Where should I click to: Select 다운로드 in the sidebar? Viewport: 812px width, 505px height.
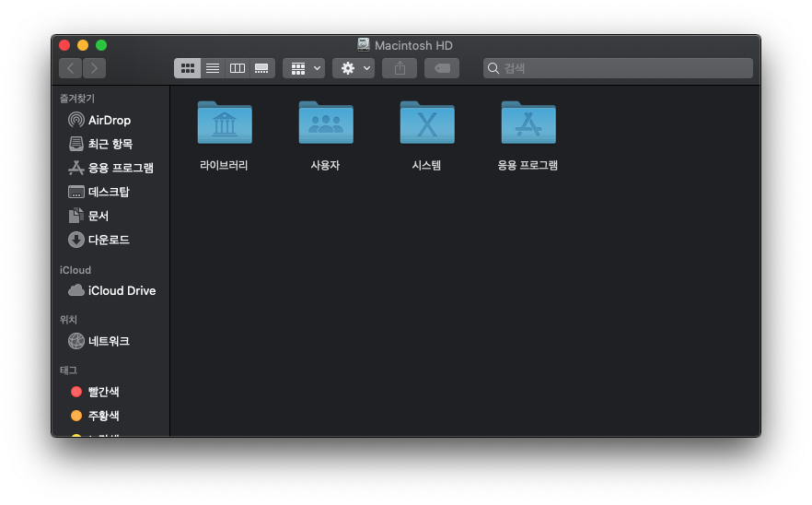(x=99, y=240)
